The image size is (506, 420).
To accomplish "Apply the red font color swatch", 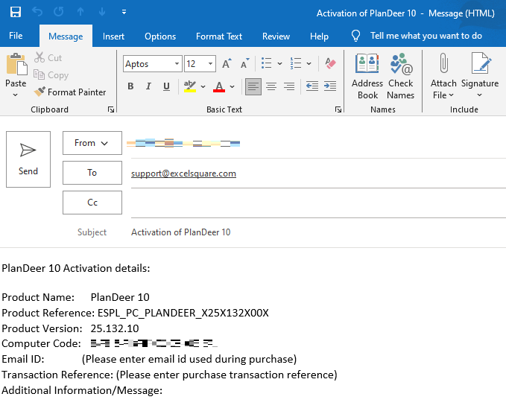I will (219, 86).
